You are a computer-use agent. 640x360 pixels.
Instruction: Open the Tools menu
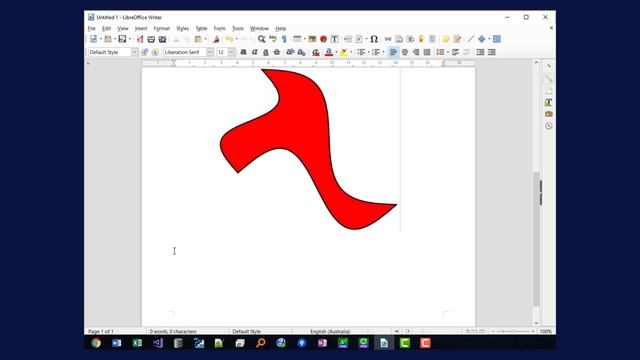click(238, 29)
